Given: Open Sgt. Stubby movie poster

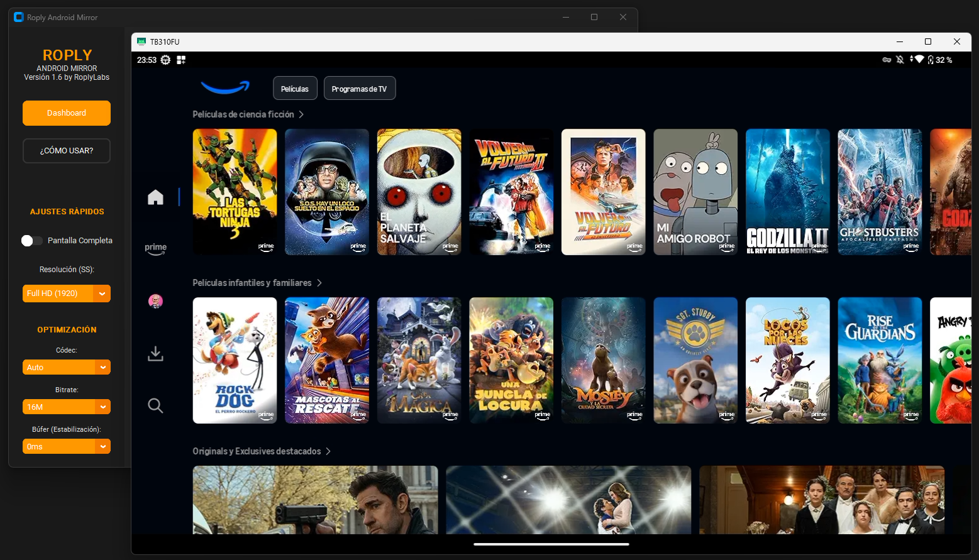Looking at the screenshot, I should click(x=695, y=360).
